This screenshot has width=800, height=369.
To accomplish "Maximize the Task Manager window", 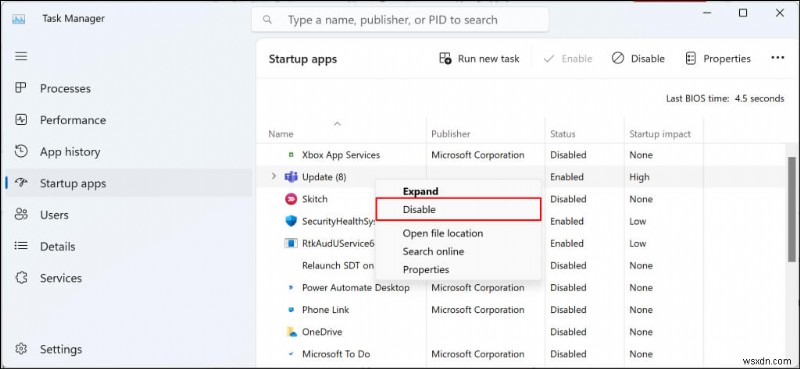I will [743, 13].
